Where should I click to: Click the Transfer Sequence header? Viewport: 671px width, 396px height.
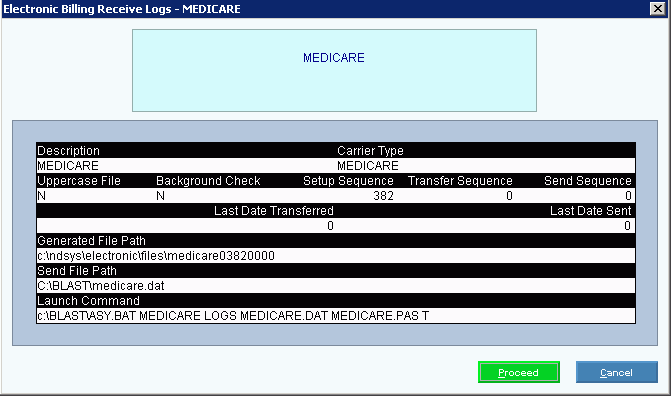(460, 181)
